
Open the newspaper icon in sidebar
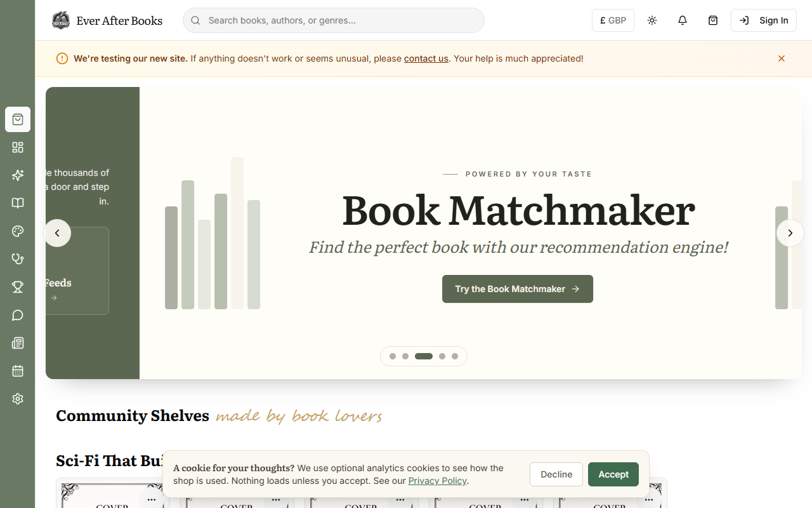pyautogui.click(x=18, y=343)
